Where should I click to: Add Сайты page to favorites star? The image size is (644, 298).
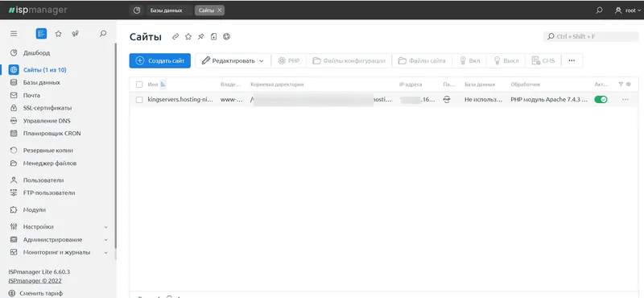click(188, 36)
